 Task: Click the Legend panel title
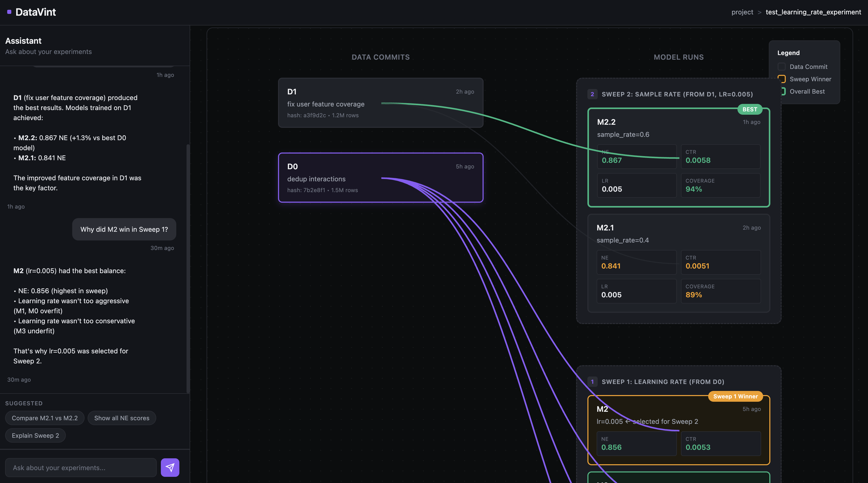[788, 53]
